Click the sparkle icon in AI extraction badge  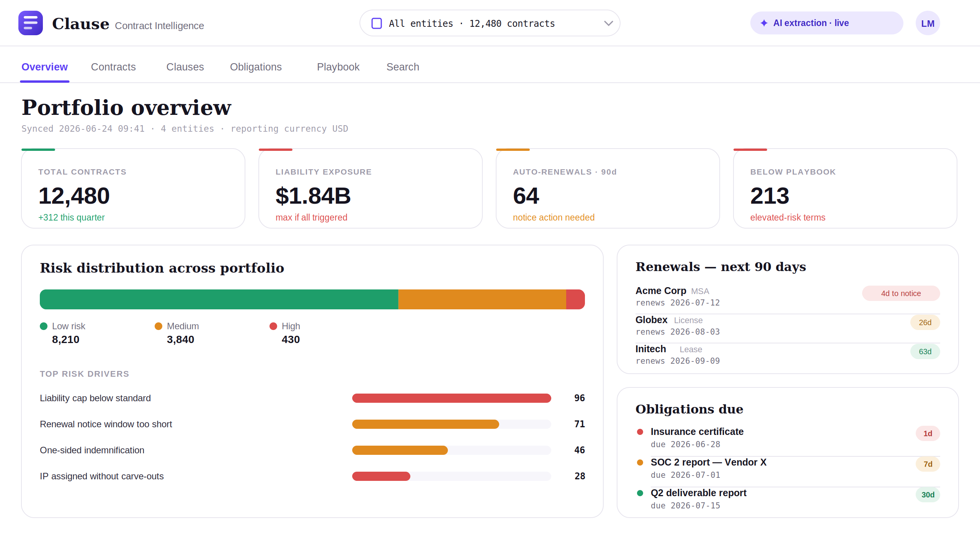tap(764, 23)
